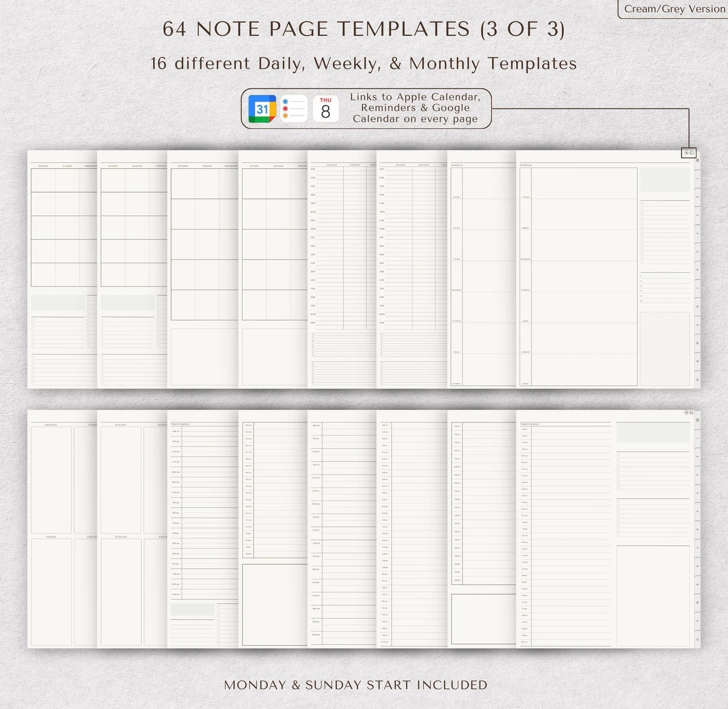Click the Google Calendar app icon
Image resolution: width=728 pixels, height=709 pixels.
262,109
